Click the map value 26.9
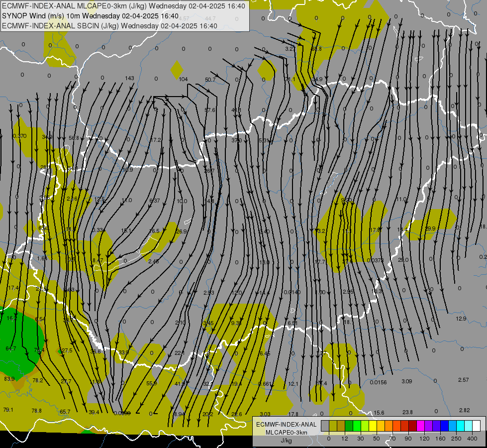The height and width of the screenshot is (448, 487). (x=182, y=231)
